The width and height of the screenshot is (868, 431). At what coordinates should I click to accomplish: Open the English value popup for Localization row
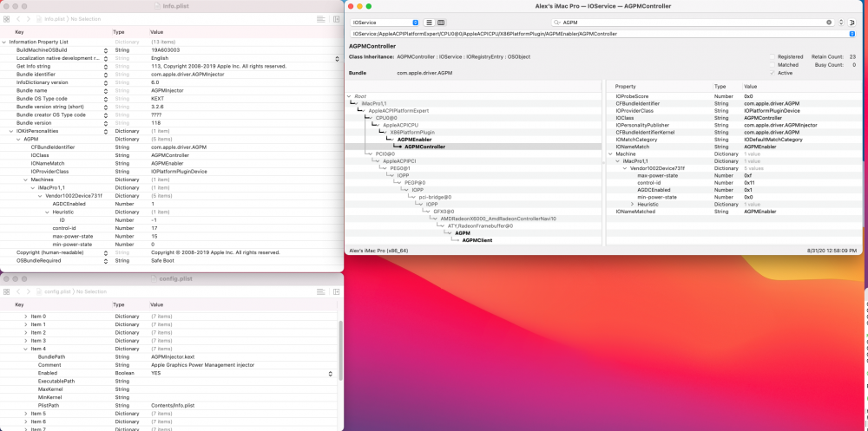coord(337,58)
